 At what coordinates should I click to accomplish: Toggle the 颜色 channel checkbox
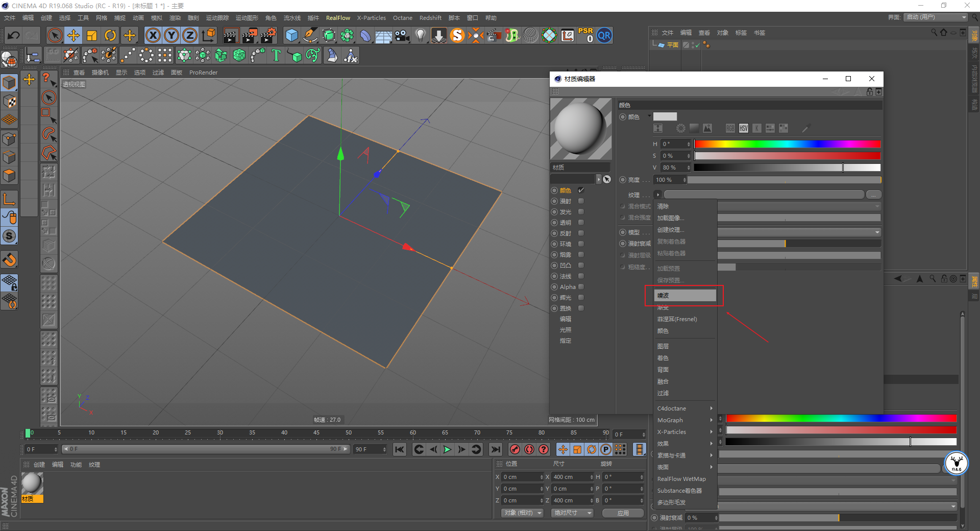click(x=581, y=190)
